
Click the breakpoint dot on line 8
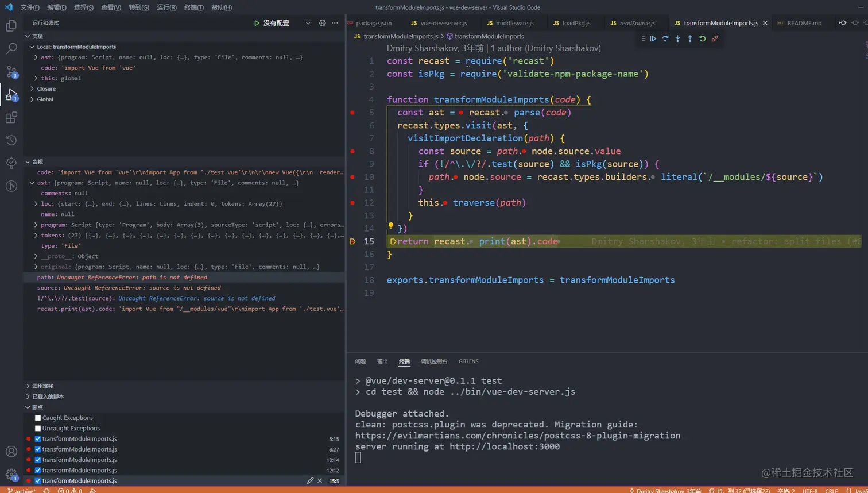pos(352,151)
